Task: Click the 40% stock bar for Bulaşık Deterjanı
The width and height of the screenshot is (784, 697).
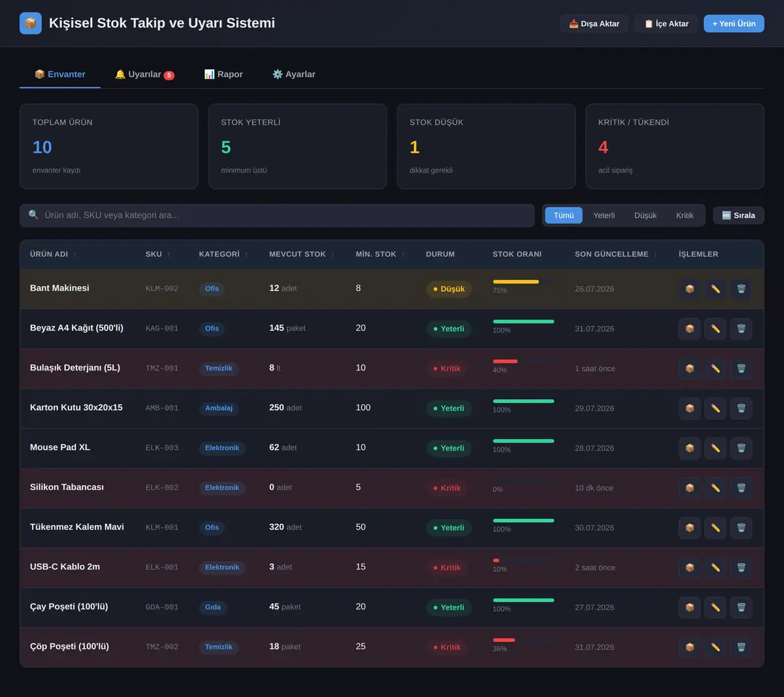Action: [x=523, y=361]
